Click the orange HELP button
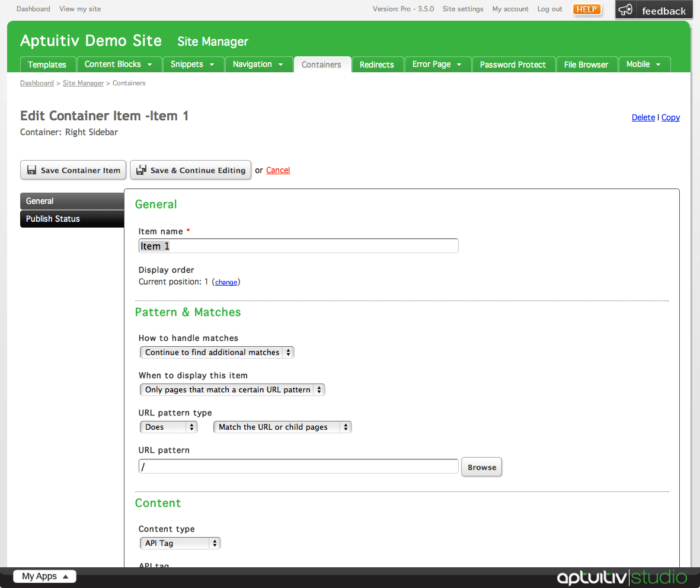This screenshot has width=700, height=588. [587, 9]
